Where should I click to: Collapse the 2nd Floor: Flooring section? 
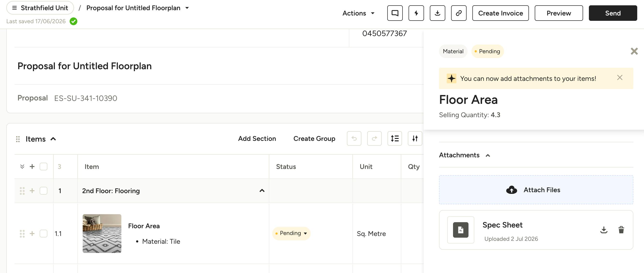pos(262,191)
